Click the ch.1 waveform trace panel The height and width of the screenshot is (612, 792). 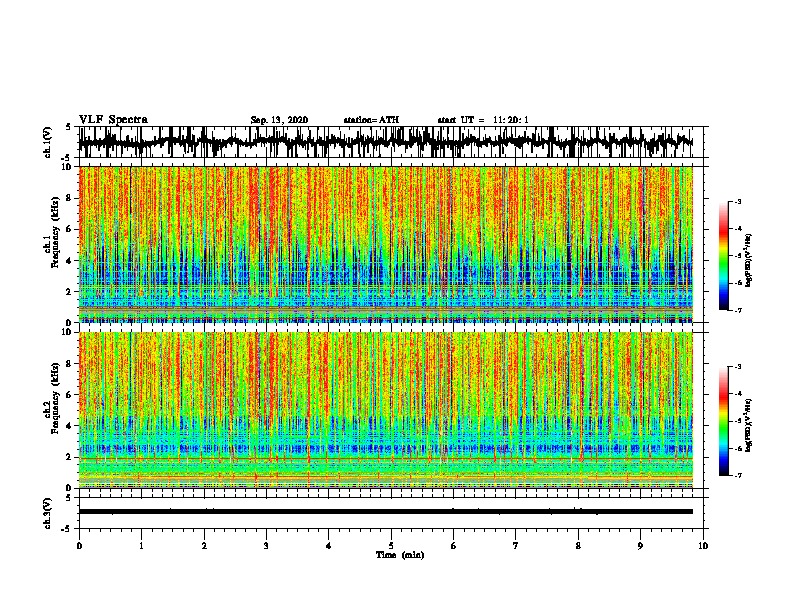[x=393, y=142]
